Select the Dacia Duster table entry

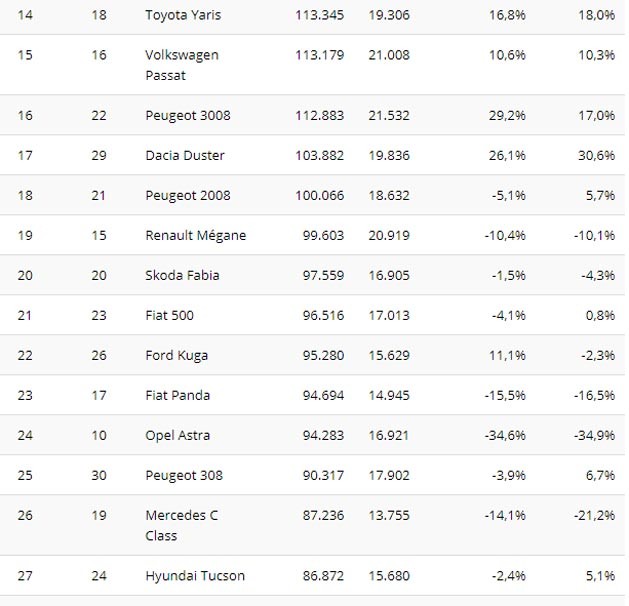(185, 155)
